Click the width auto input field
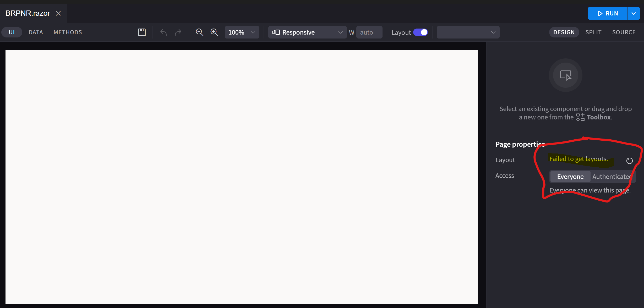The width and height of the screenshot is (644, 308). (x=369, y=32)
